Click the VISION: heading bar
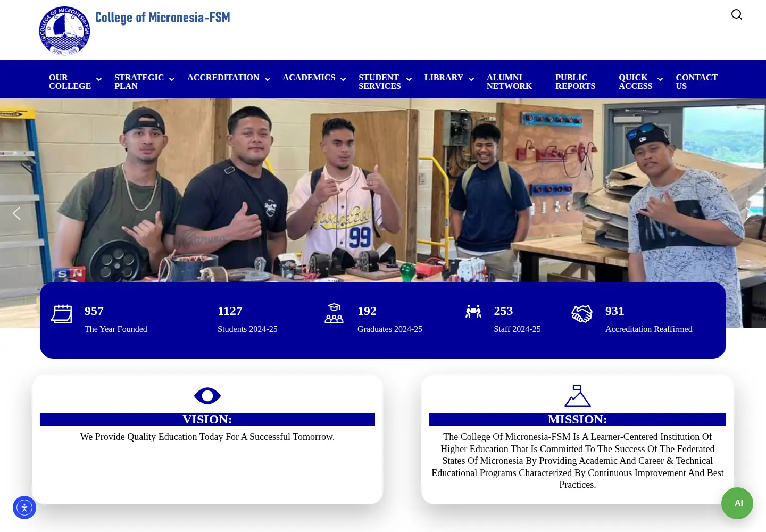 pyautogui.click(x=207, y=419)
